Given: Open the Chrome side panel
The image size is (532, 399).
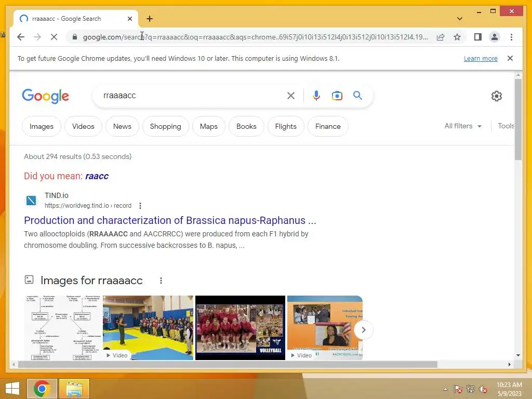Looking at the screenshot, I should pyautogui.click(x=478, y=37).
